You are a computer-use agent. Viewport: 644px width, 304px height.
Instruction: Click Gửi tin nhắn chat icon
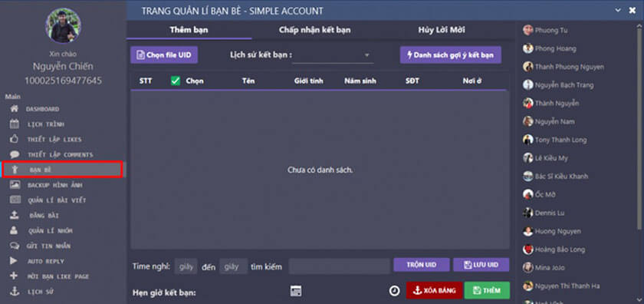15,246
